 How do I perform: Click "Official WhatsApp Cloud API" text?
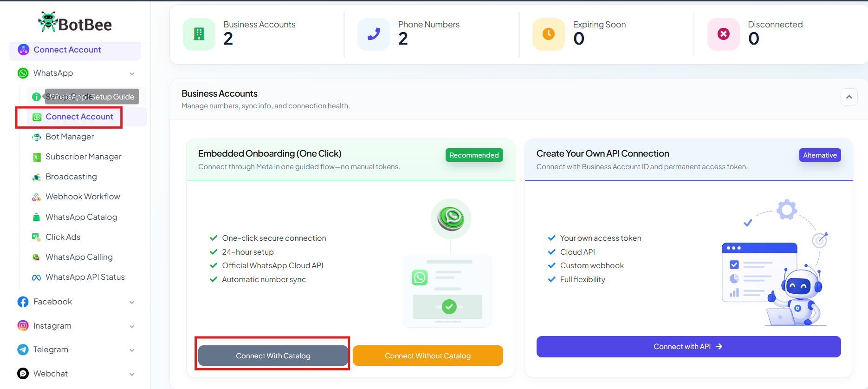(x=272, y=265)
